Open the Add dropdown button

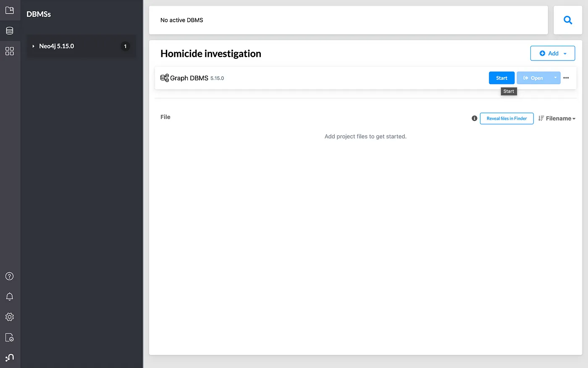[552, 53]
